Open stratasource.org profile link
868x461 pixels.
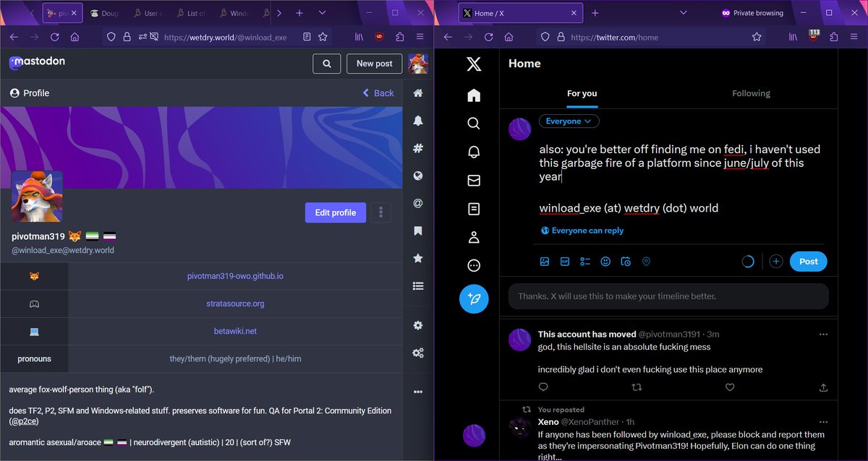click(x=235, y=303)
